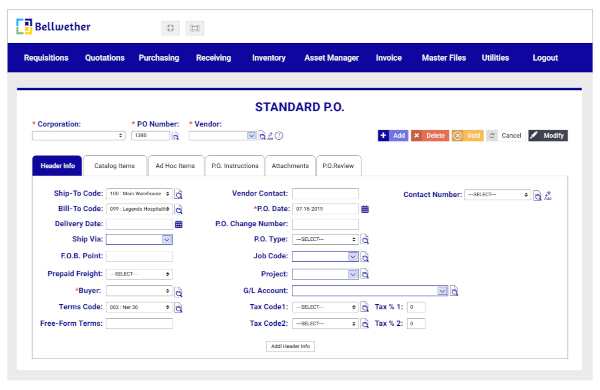The width and height of the screenshot is (600, 390).
Task: Click the lookup icon beside G/L Account
Action: pos(454,291)
